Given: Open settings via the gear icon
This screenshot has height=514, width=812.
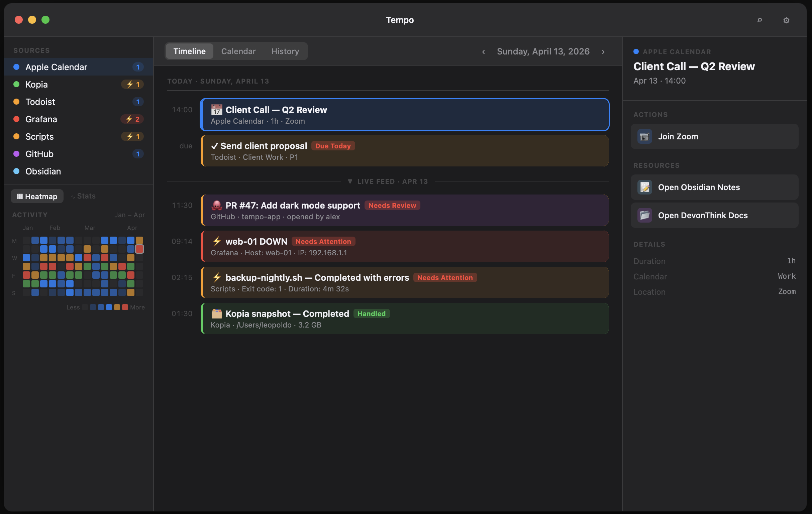Looking at the screenshot, I should pos(786,20).
